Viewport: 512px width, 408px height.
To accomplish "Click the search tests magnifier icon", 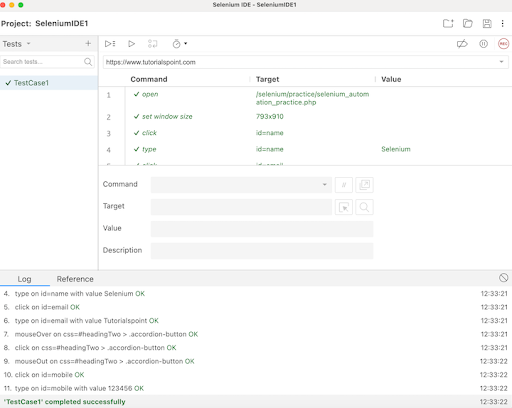I will (x=88, y=62).
